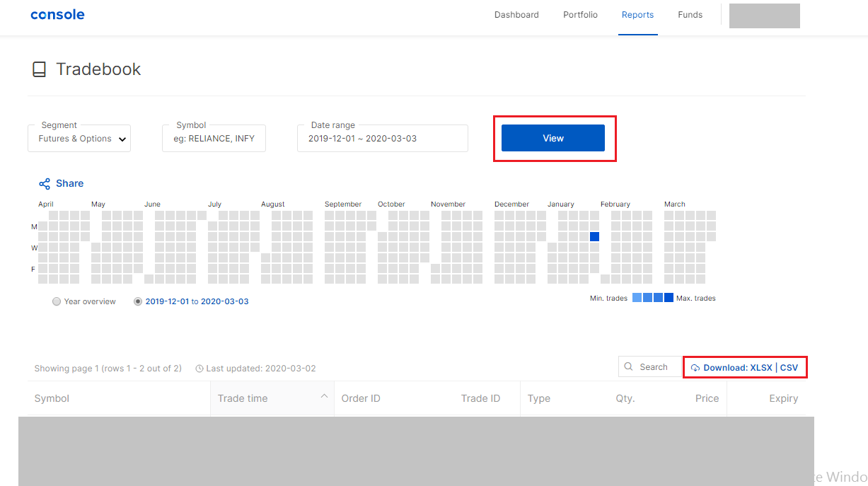Select the 2019-12-01 to 2020-03-03 radio option
The width and height of the screenshot is (868, 486).
tap(137, 301)
